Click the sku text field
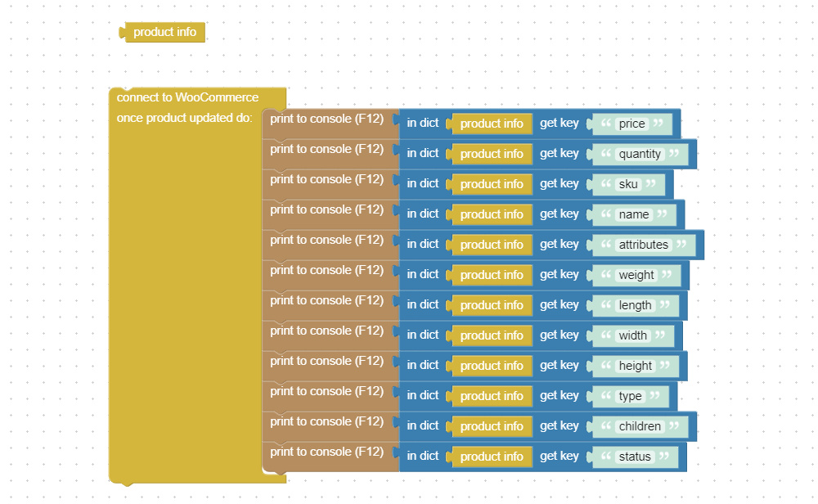This screenshot has width=818, height=504. [628, 184]
